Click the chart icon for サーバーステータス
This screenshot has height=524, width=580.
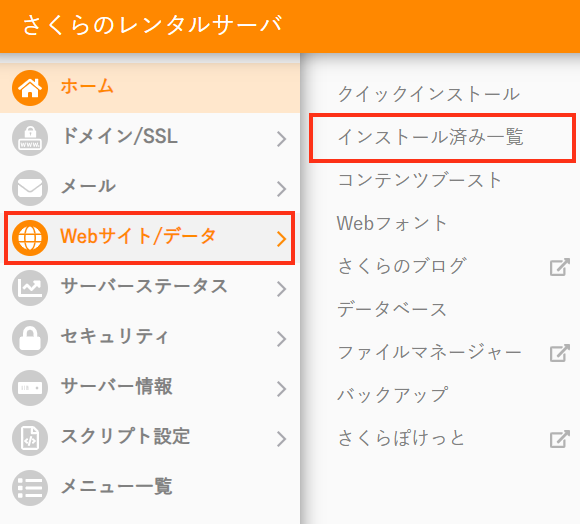[30, 288]
